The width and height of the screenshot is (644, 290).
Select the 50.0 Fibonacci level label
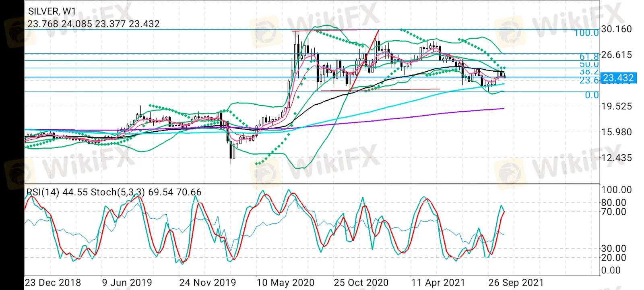[589, 64]
